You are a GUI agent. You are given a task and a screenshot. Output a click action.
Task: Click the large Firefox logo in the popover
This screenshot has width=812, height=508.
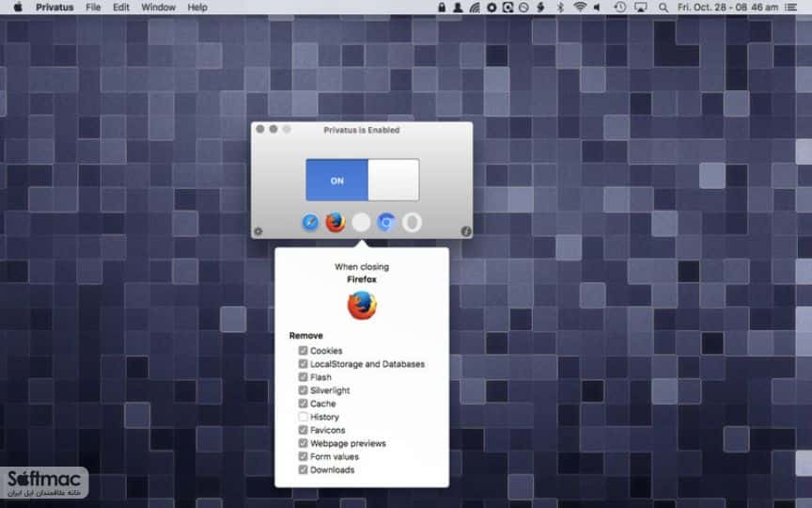point(362,306)
